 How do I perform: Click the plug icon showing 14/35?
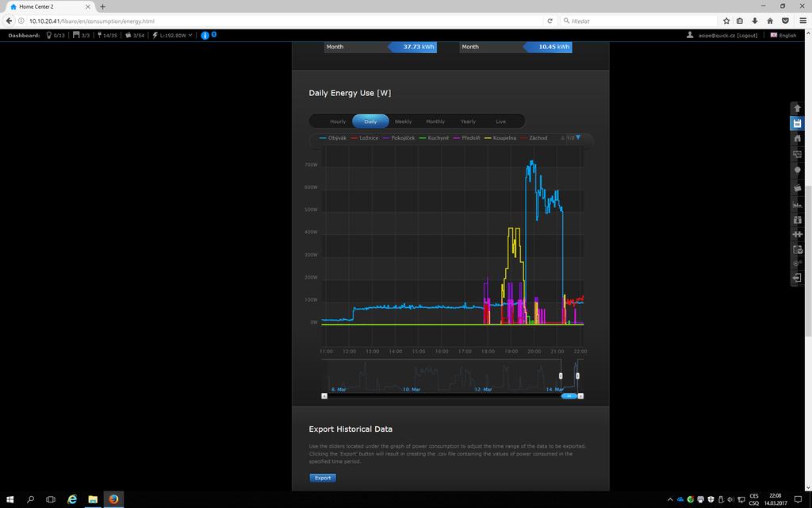click(99, 35)
